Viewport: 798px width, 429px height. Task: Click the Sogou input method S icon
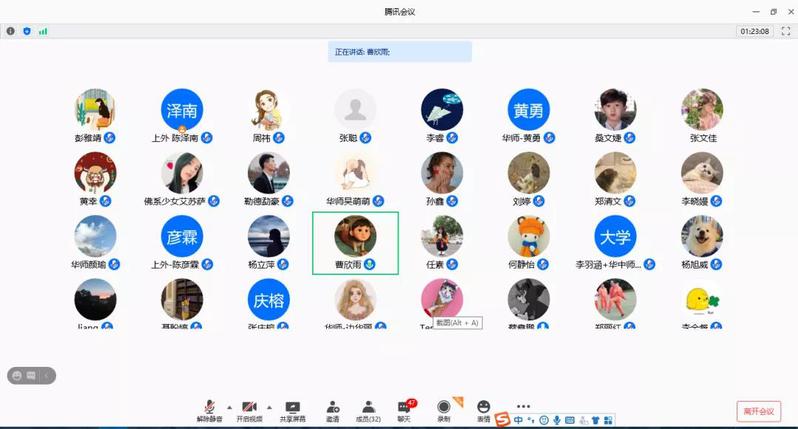tap(502, 419)
